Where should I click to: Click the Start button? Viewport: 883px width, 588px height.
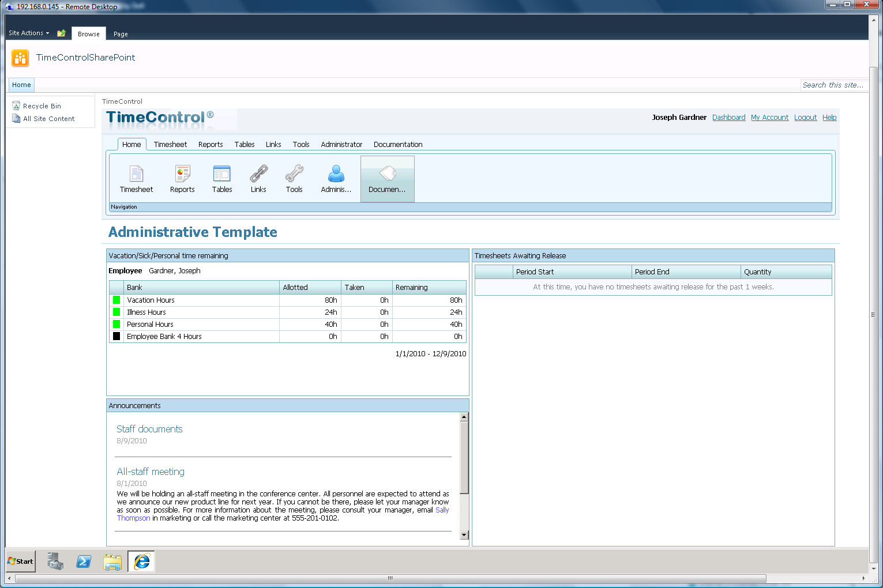click(21, 561)
